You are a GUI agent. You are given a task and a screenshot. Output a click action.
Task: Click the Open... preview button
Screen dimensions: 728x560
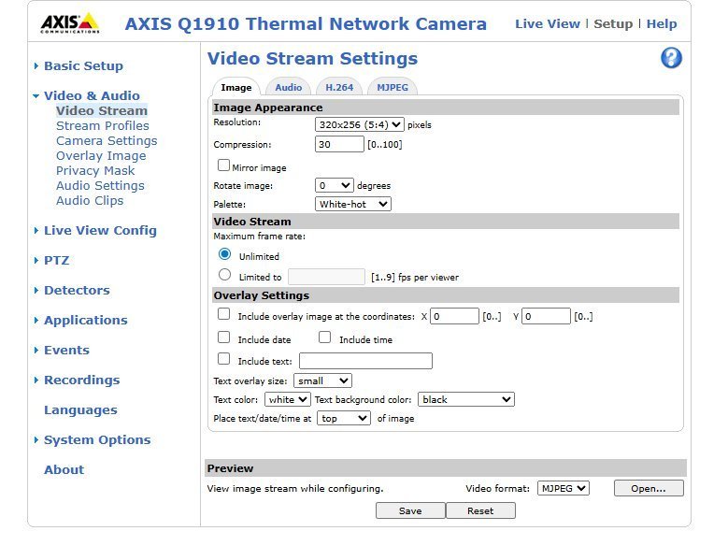(649, 488)
